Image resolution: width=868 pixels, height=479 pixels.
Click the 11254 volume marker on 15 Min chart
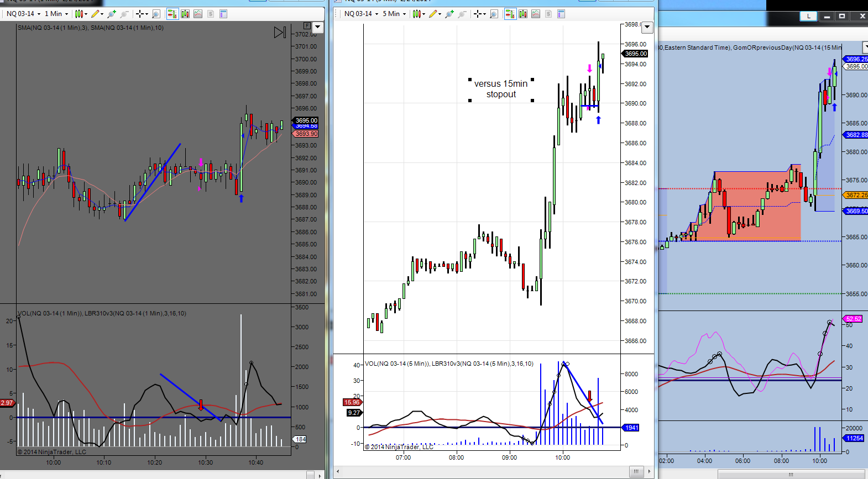[x=854, y=438]
